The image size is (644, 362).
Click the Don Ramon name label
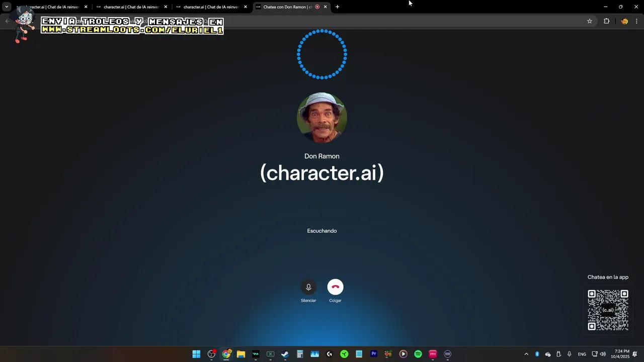[x=322, y=156]
